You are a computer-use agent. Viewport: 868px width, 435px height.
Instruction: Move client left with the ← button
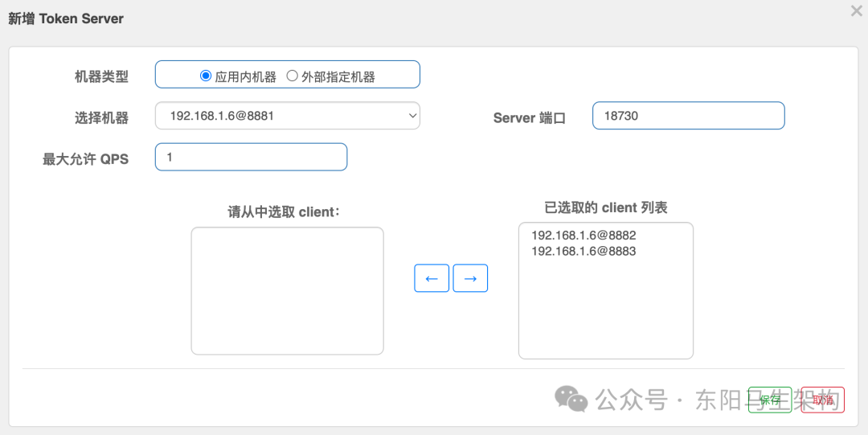[x=432, y=278]
